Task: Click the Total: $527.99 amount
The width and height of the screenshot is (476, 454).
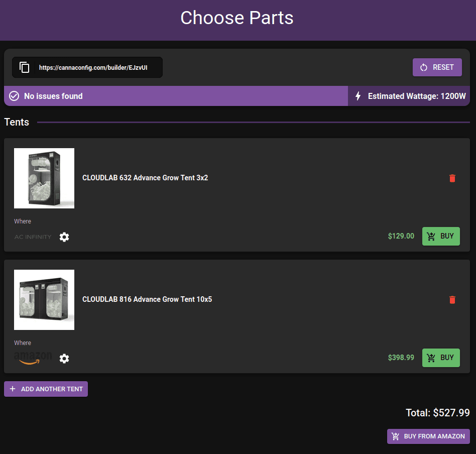Action: click(x=438, y=412)
